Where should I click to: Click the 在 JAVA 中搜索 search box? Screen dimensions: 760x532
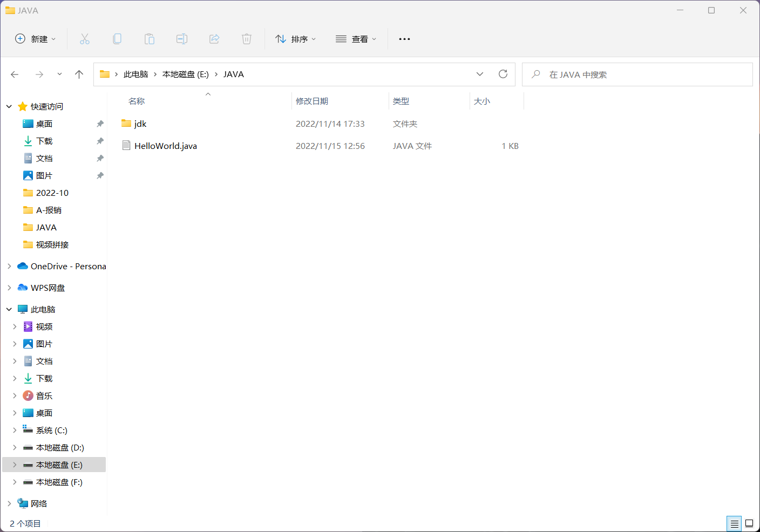637,74
